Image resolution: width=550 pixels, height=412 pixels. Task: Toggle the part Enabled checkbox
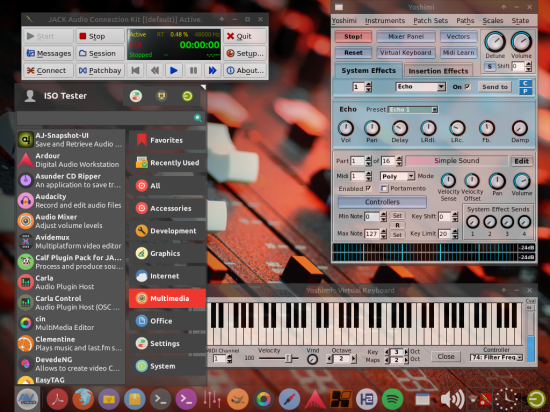coord(368,188)
